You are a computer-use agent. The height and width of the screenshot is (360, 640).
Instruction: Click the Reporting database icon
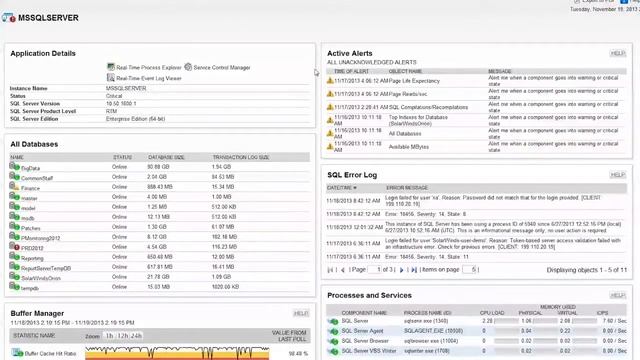pyautogui.click(x=14, y=256)
